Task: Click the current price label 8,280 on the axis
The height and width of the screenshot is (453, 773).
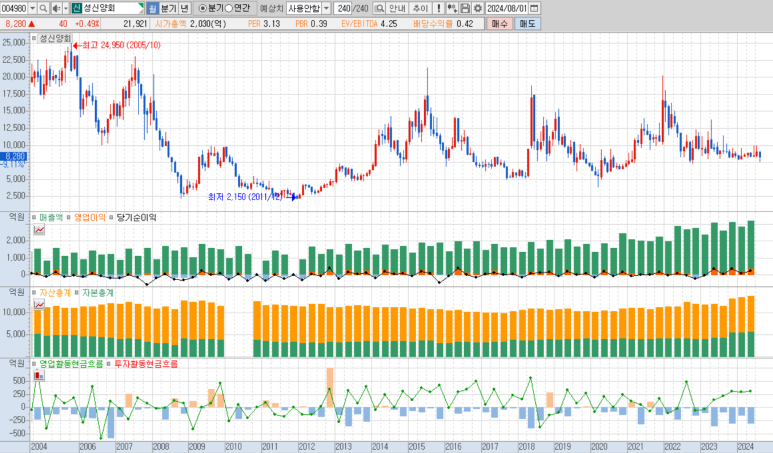Action: coord(14,156)
